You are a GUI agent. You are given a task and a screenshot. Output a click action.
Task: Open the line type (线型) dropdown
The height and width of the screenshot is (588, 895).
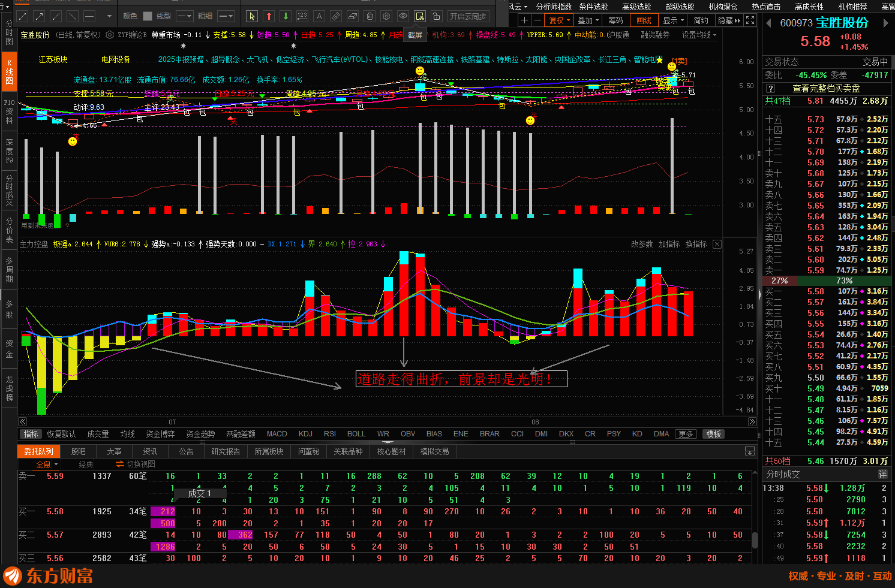(185, 16)
